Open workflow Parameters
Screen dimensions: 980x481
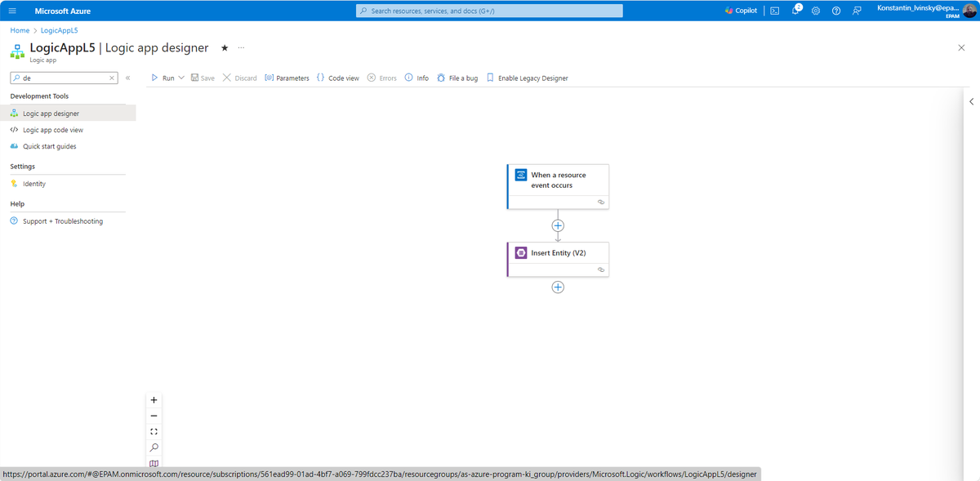pos(287,78)
